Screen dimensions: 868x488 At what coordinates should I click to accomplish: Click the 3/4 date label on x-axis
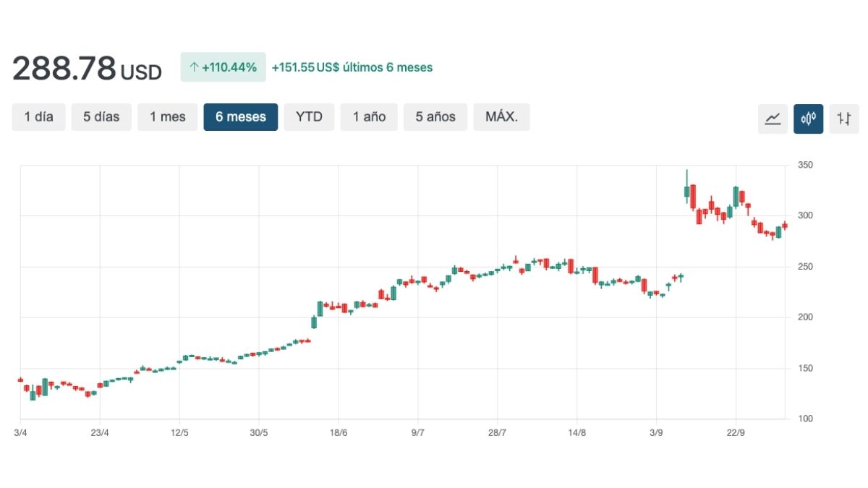(20, 432)
